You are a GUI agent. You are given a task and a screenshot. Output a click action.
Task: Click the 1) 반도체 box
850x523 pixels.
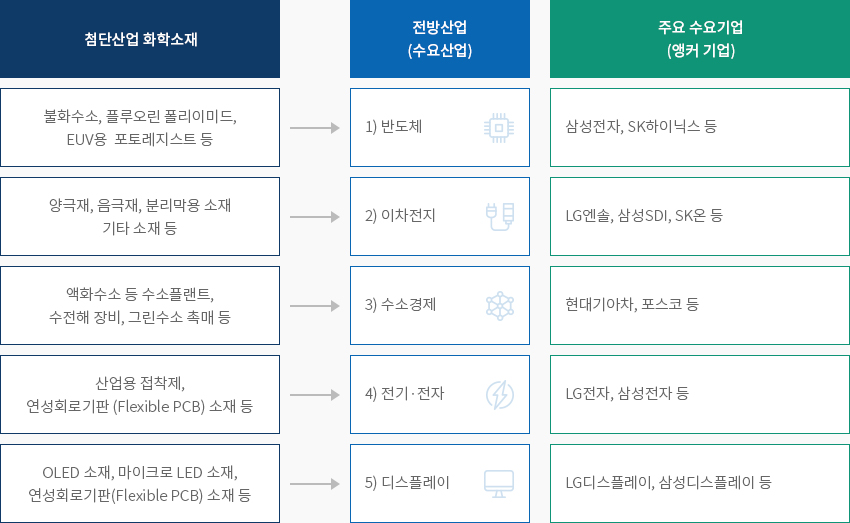point(440,127)
